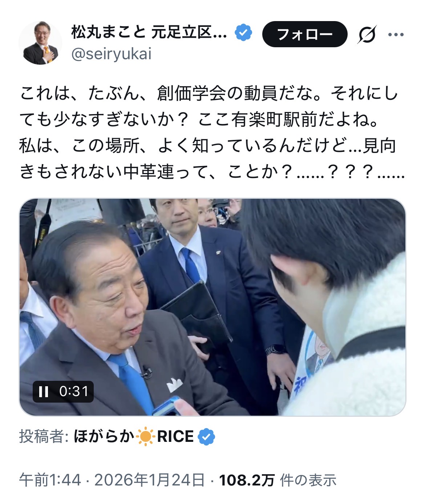This screenshot has height=504, width=425.
Task: Open the 2026年1月24日 date link
Action: coord(150,480)
